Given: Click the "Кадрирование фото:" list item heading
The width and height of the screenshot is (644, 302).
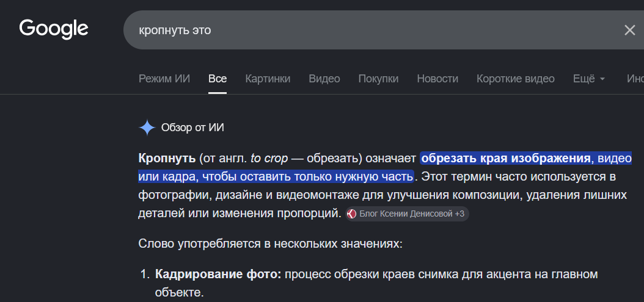Looking at the screenshot, I should click(x=218, y=275).
